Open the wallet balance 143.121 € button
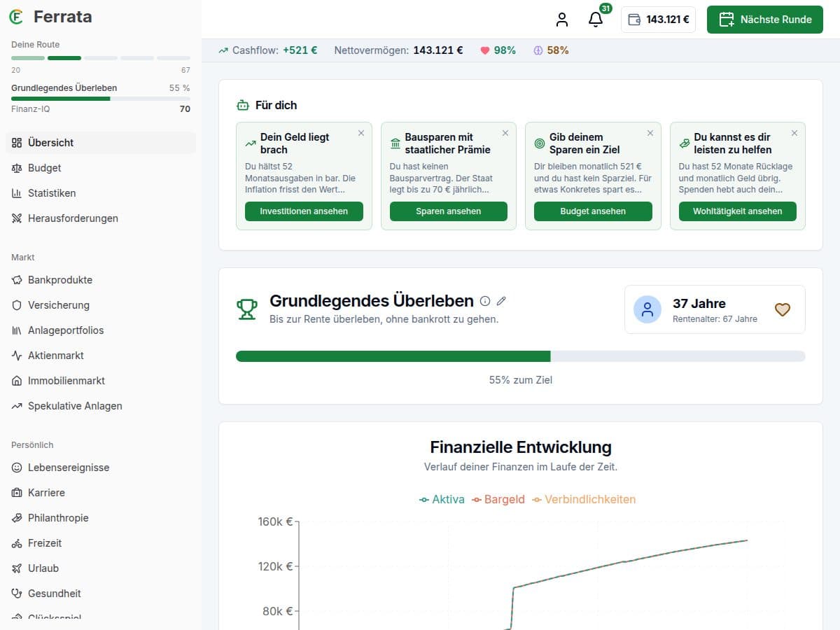Image resolution: width=840 pixels, height=630 pixels. click(658, 20)
